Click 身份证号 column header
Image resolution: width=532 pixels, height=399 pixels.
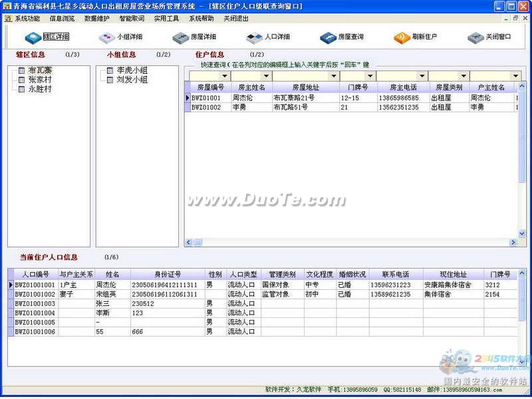[x=168, y=274]
